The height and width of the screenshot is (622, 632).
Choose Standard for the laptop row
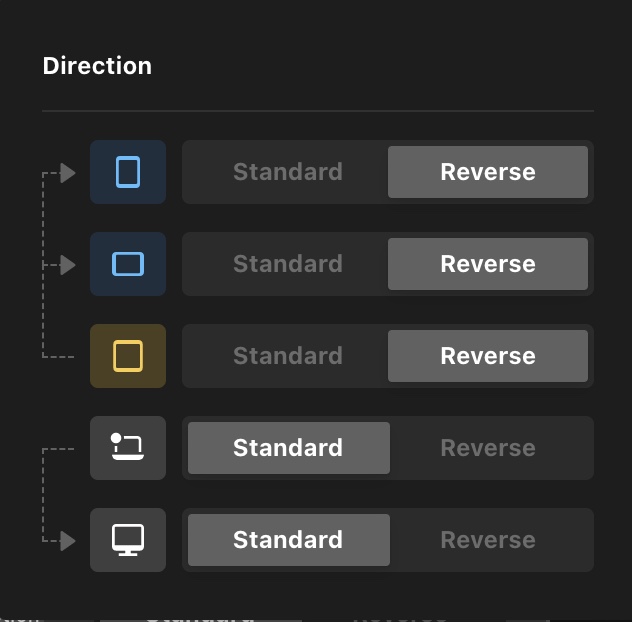(288, 448)
